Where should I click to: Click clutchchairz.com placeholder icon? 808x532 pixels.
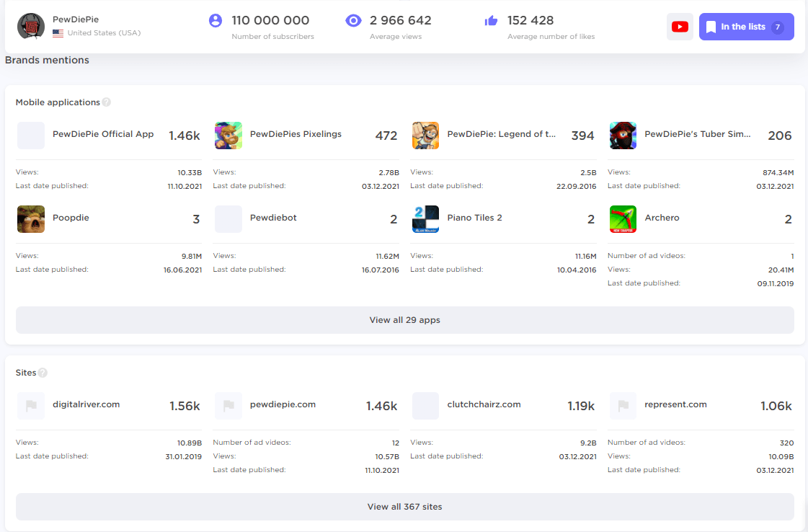pyautogui.click(x=426, y=406)
